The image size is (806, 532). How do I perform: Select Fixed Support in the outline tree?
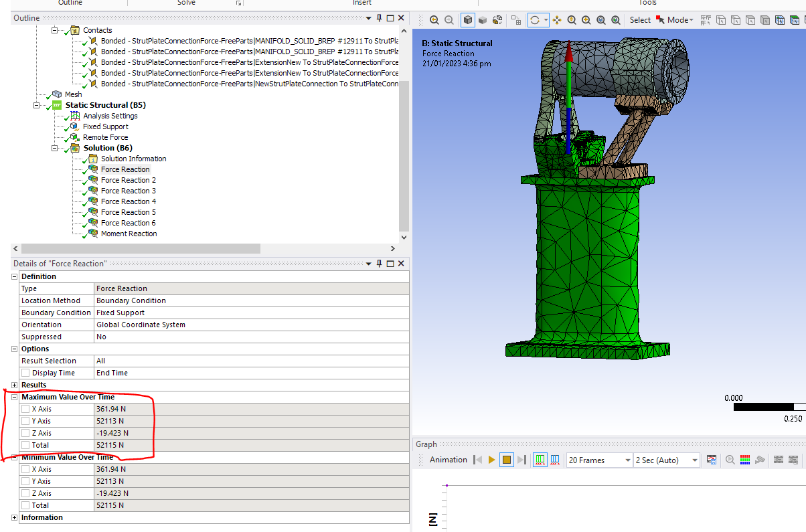pos(105,126)
